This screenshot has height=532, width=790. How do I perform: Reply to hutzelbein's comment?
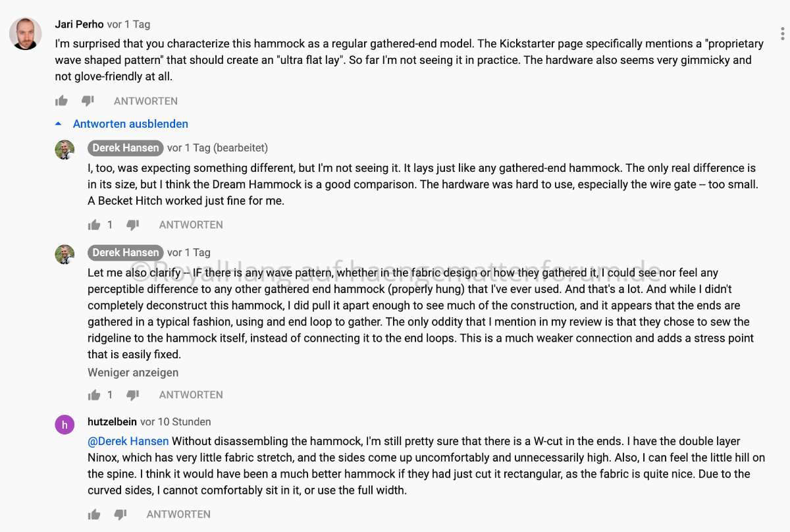coord(178,514)
